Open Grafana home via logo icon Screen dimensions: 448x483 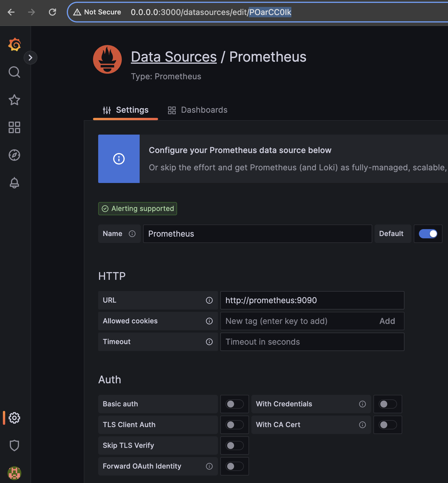coord(14,44)
